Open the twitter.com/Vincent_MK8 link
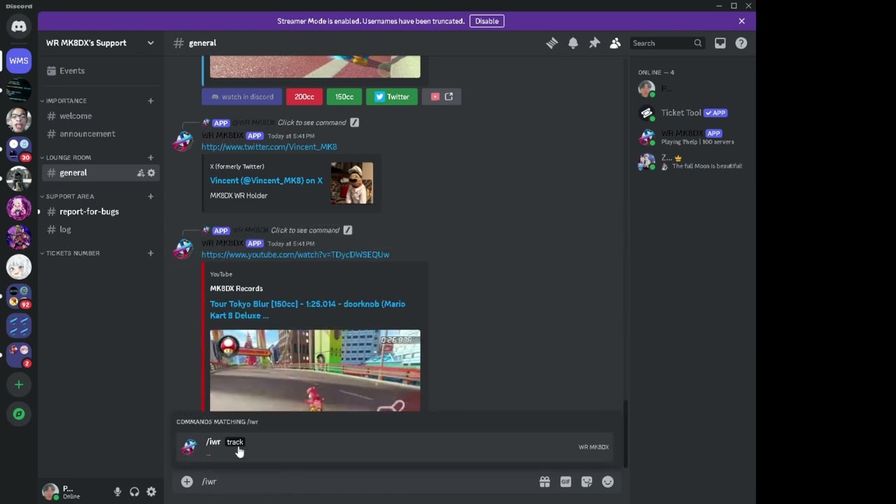 pos(269,147)
